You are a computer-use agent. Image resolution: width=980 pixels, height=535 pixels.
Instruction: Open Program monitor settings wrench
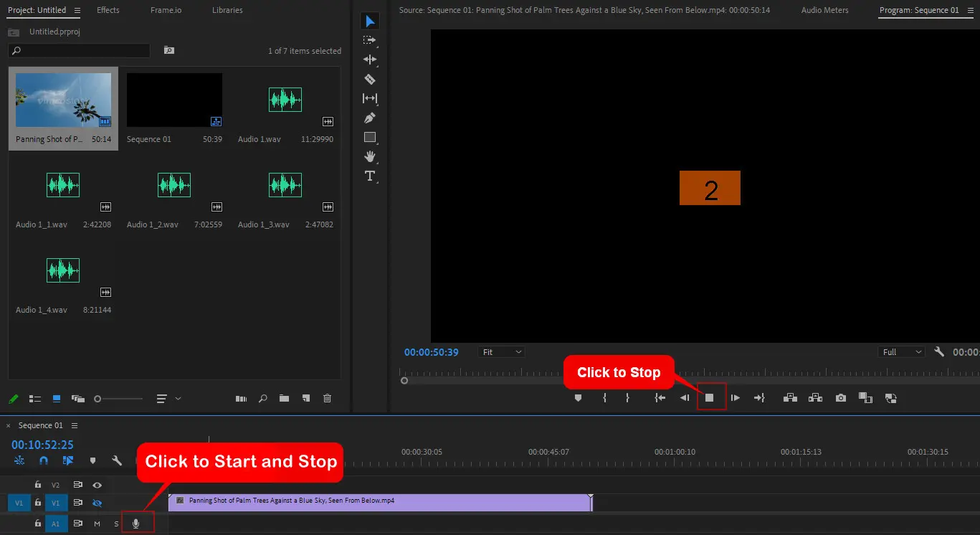click(940, 351)
